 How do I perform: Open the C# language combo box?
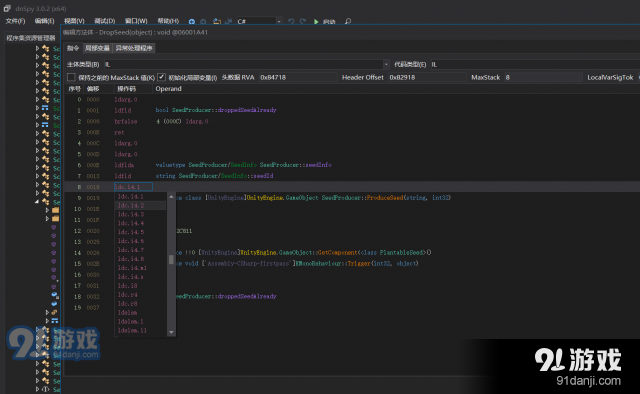pos(259,21)
